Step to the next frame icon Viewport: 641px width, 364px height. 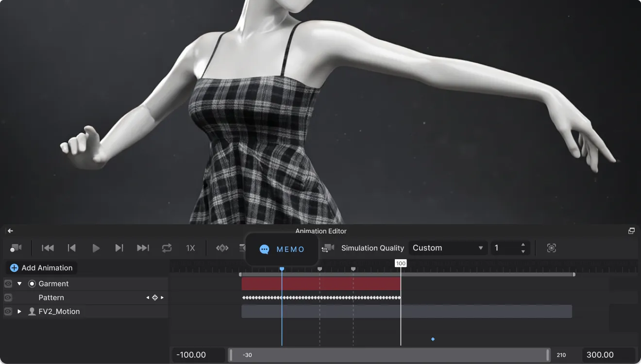pyautogui.click(x=119, y=248)
